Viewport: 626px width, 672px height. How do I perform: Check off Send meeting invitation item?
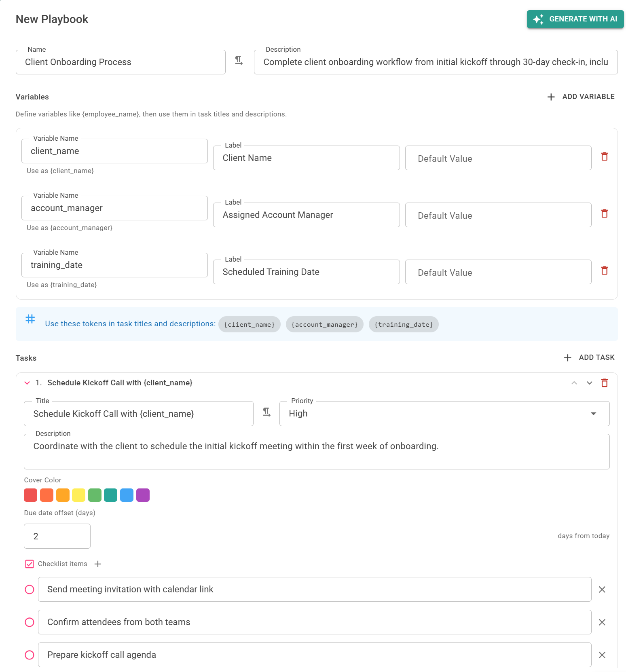coord(30,590)
